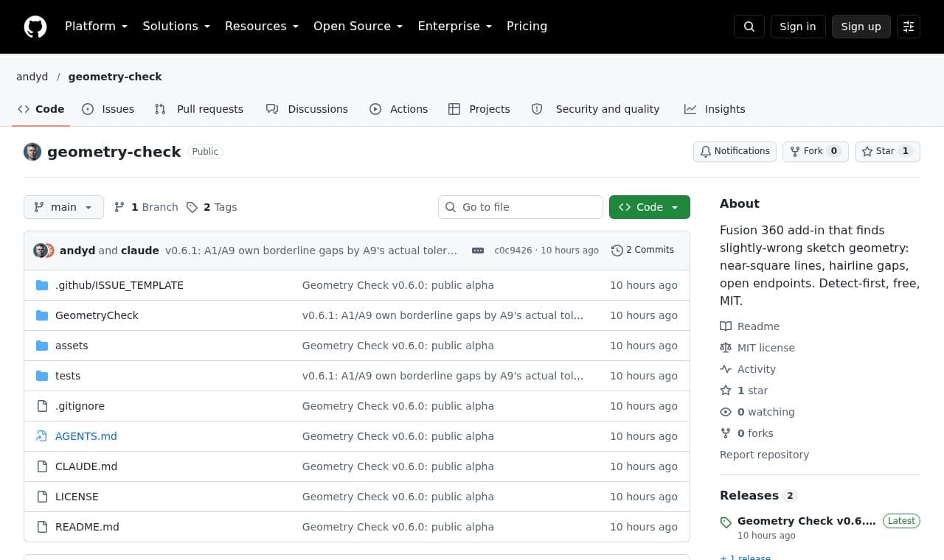Expand the Resources menu
The height and width of the screenshot is (560, 944).
(x=262, y=27)
